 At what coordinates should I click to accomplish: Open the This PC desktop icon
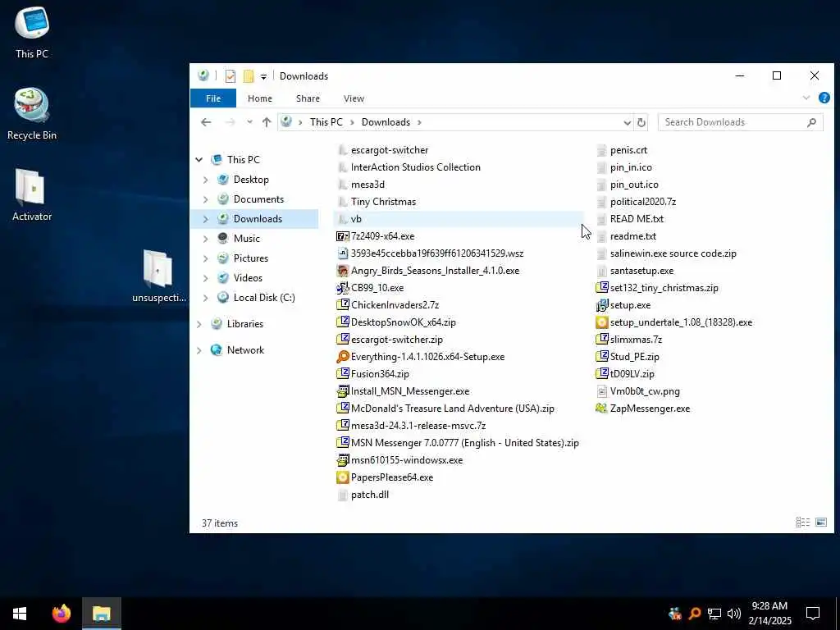[32, 33]
